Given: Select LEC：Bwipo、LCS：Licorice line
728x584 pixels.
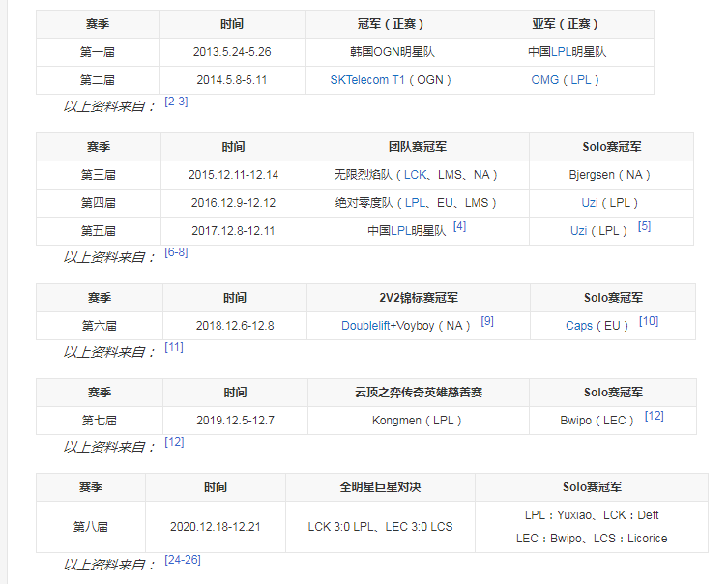Looking at the screenshot, I should [592, 539].
